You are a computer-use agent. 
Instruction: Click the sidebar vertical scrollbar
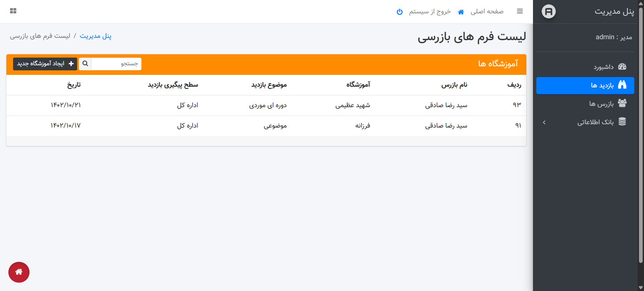641,134
